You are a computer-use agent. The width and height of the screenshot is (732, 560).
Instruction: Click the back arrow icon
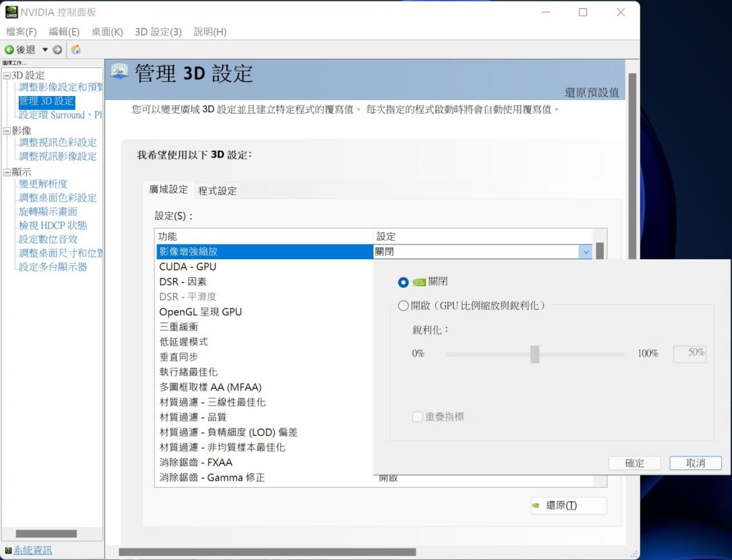[x=9, y=50]
